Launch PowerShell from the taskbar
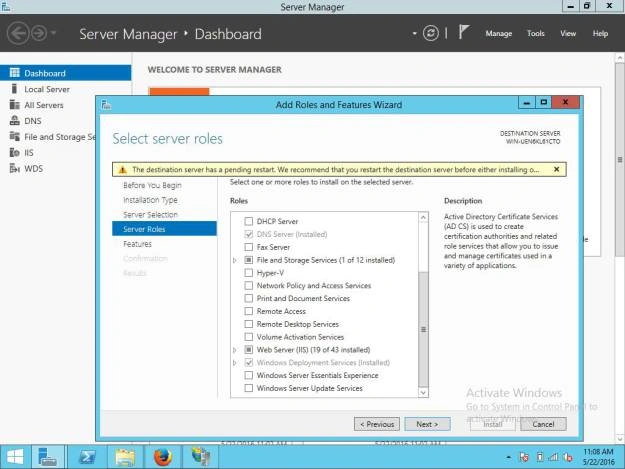Screen dimensions: 625x469 87,457
